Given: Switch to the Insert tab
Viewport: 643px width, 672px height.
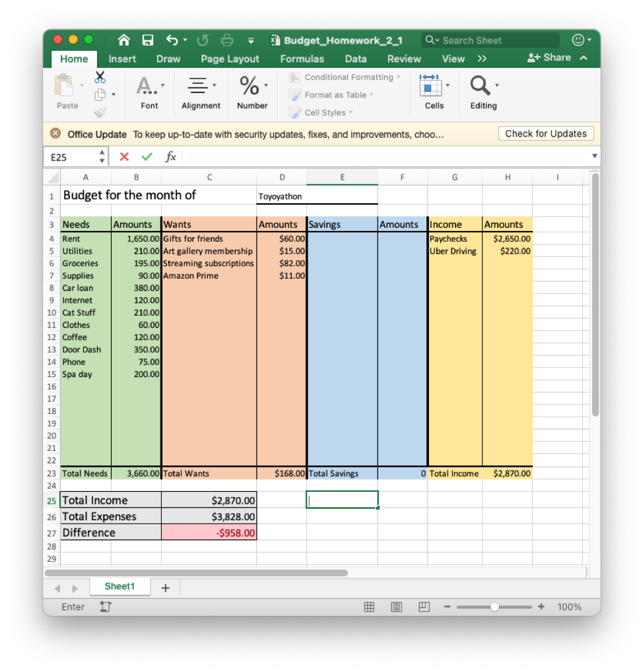Looking at the screenshot, I should pyautogui.click(x=122, y=59).
